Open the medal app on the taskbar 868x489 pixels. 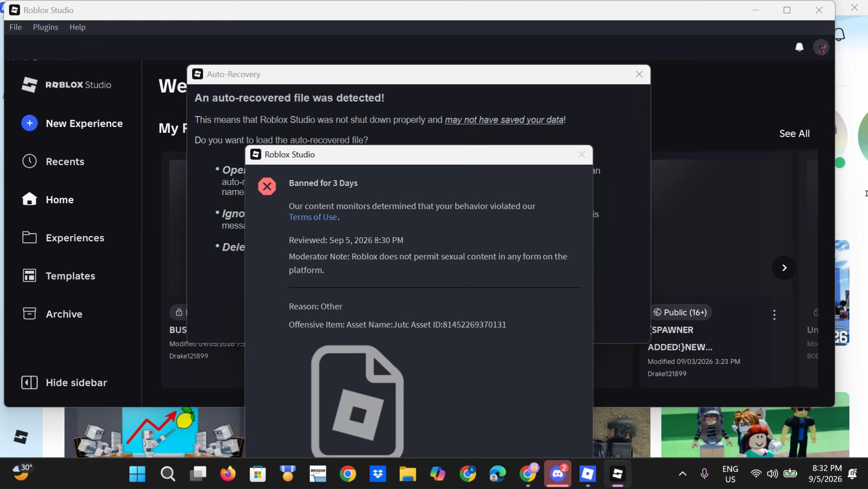pos(288,474)
